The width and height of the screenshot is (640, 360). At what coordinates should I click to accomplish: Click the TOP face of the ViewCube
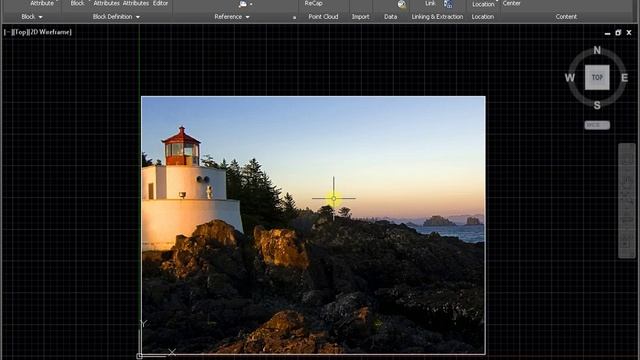point(597,77)
